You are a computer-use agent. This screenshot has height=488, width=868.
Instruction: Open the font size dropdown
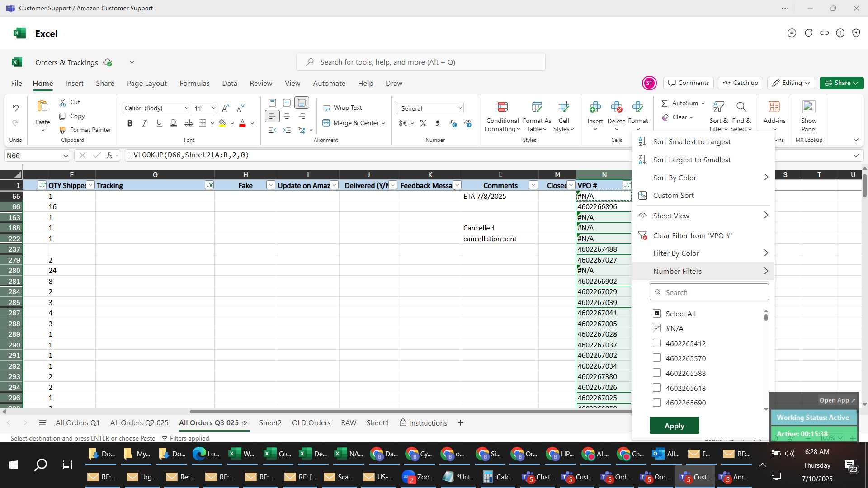coord(213,108)
